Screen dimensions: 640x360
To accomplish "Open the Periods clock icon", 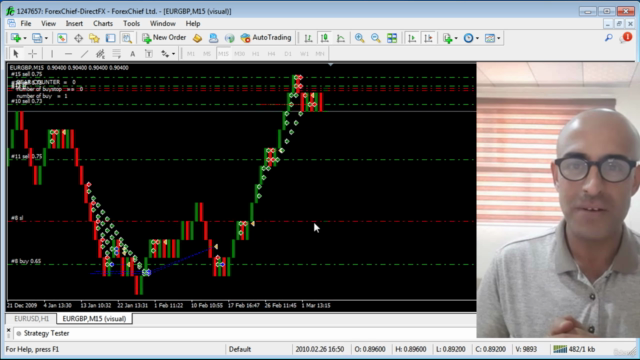I will pos(469,38).
